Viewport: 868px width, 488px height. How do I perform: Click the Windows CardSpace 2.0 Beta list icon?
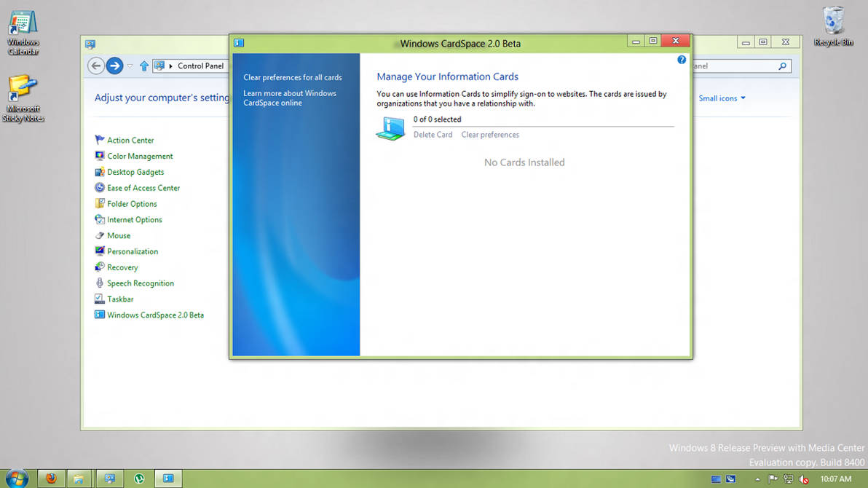click(100, 315)
